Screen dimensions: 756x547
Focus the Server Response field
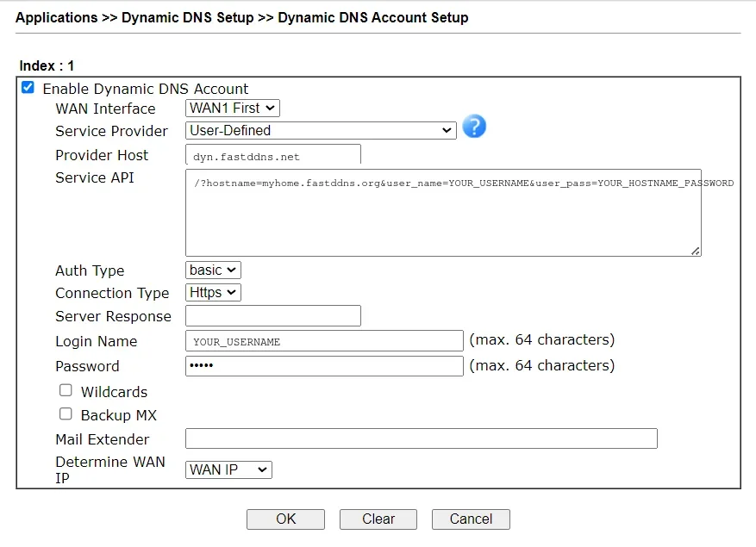tap(273, 315)
